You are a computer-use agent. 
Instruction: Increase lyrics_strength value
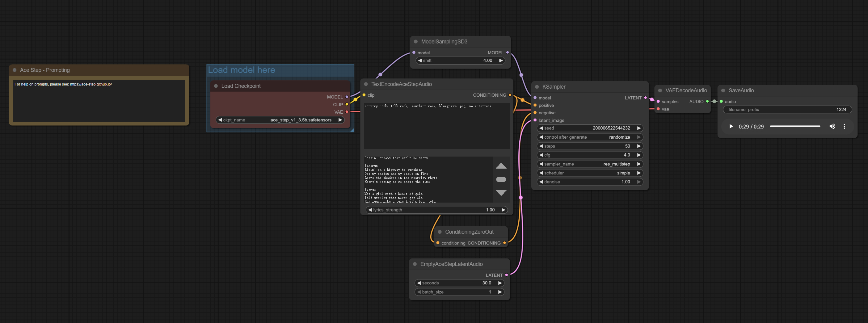[x=504, y=210]
